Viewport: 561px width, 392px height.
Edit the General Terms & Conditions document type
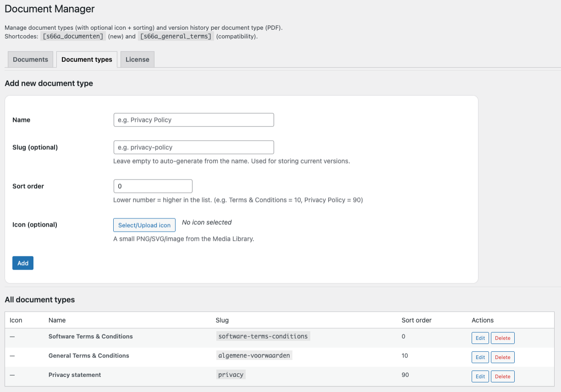pos(480,357)
